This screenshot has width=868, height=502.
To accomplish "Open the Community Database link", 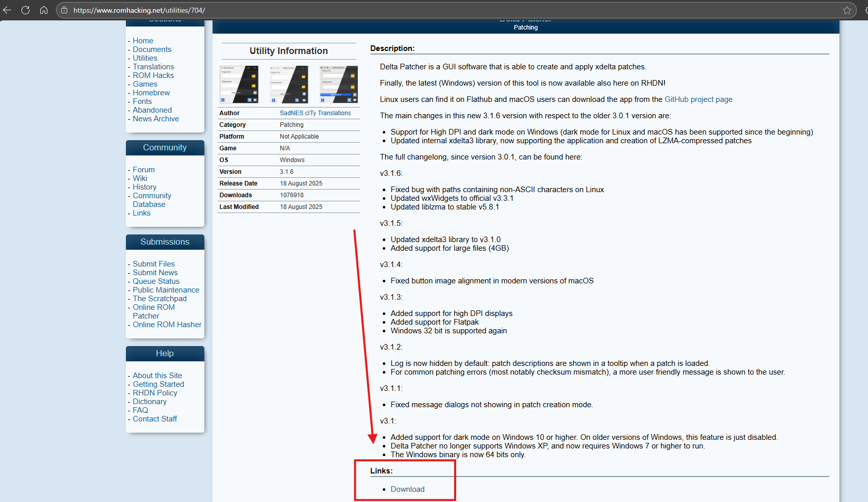I will [x=152, y=200].
